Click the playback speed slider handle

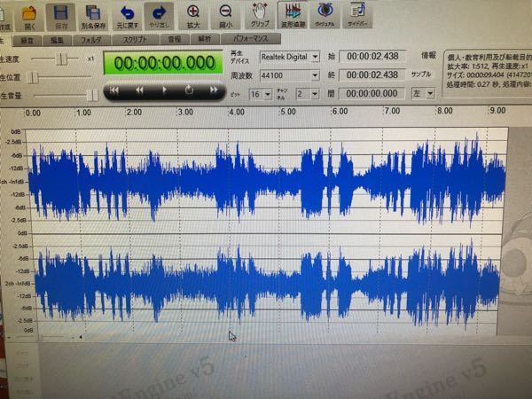61,59
